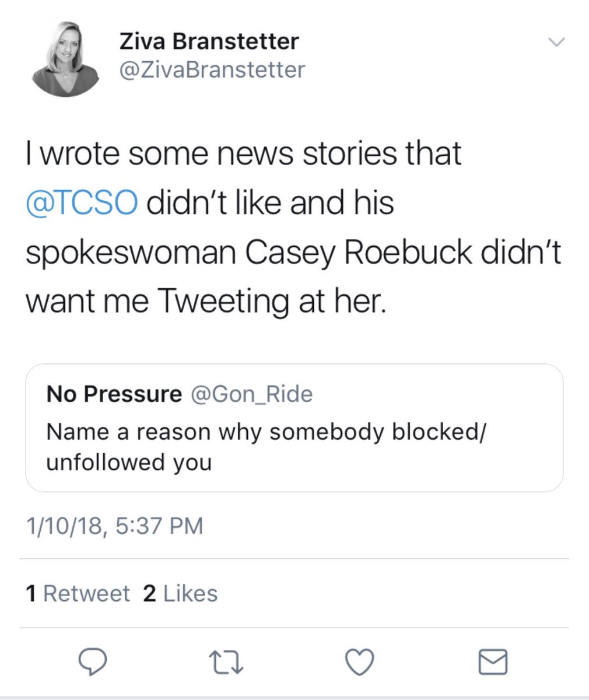View the Ziva Branstetter display name profile

tap(209, 41)
